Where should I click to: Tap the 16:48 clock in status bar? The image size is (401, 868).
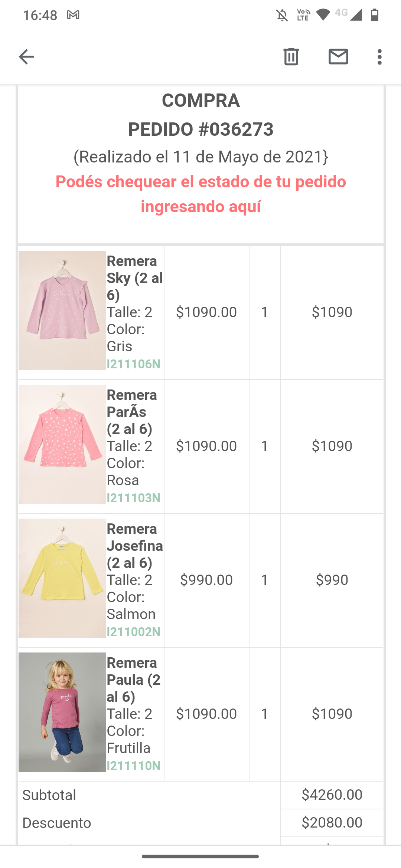(40, 15)
